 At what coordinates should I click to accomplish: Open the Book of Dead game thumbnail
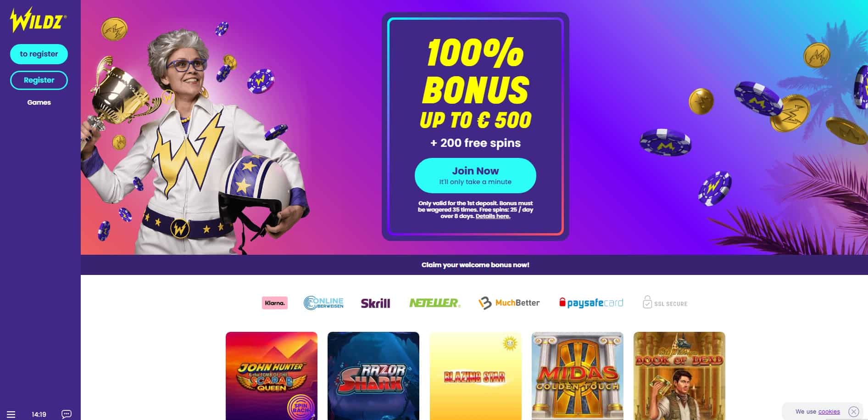tap(679, 376)
